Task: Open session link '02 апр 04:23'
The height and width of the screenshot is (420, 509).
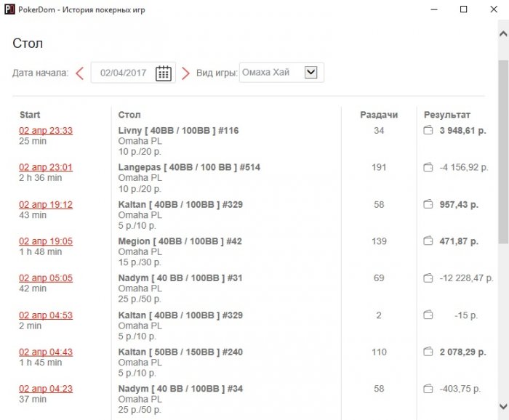Action: point(46,389)
